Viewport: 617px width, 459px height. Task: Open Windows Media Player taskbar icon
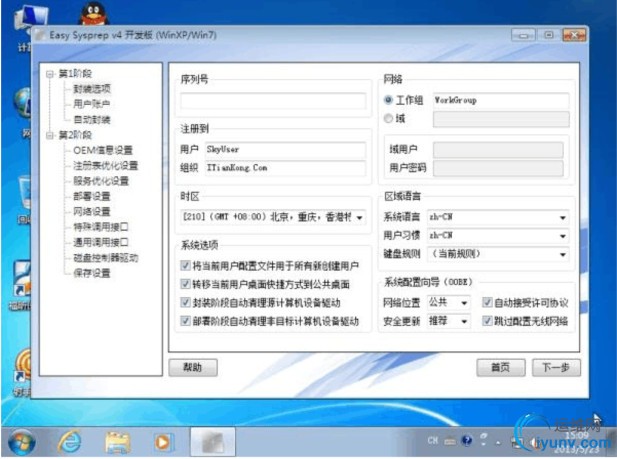click(163, 442)
